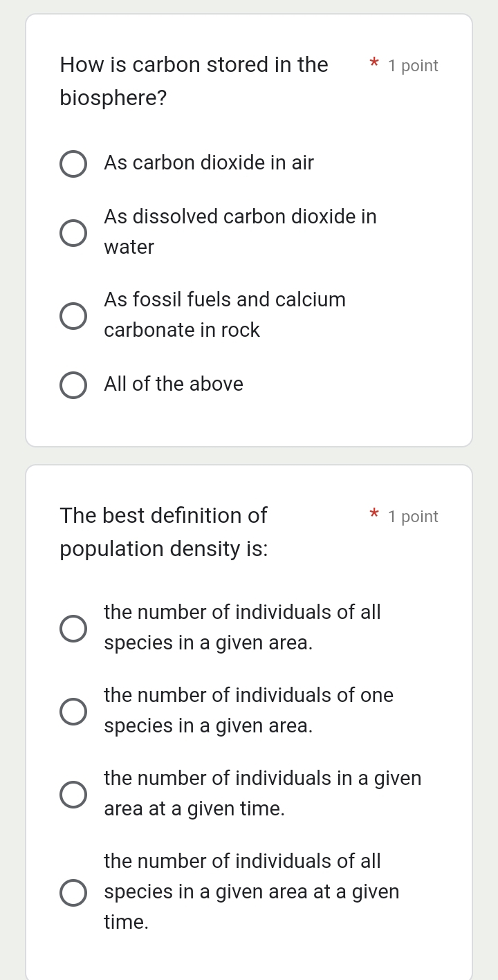Choose radio for "individuals of one species" option
The image size is (498, 980).
pos(73,711)
